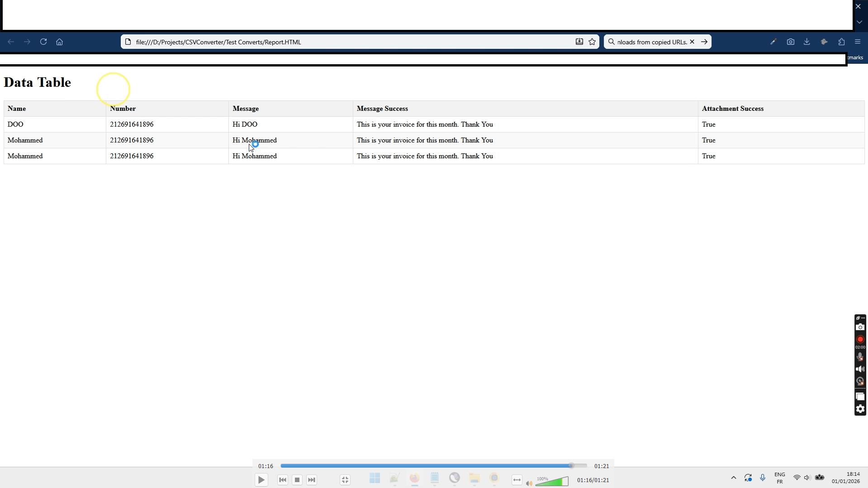Reload the Report.HTML page
868x488 pixels.
pos(43,42)
